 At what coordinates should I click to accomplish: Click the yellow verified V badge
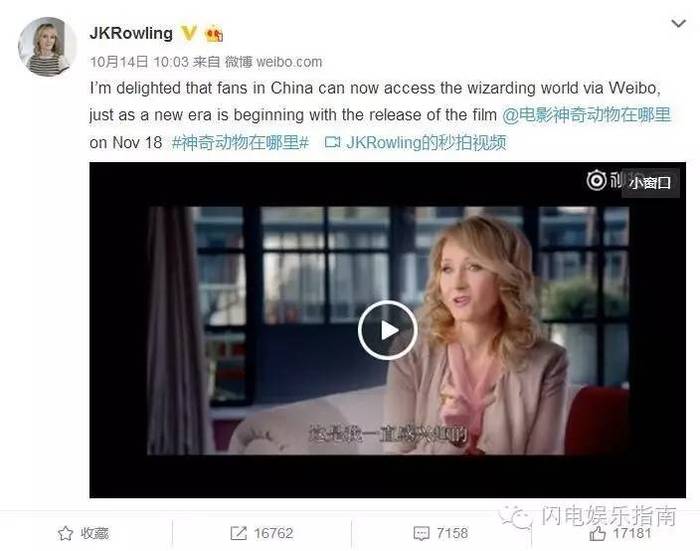tap(189, 33)
